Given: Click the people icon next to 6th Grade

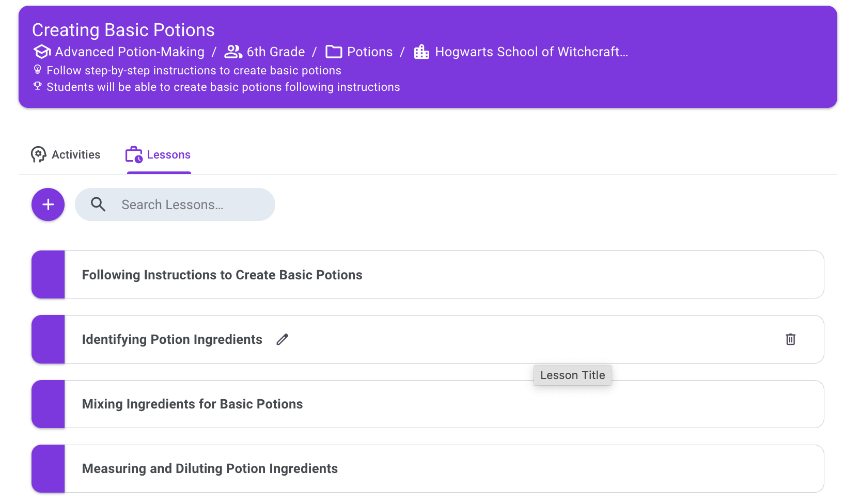Looking at the screenshot, I should (233, 52).
